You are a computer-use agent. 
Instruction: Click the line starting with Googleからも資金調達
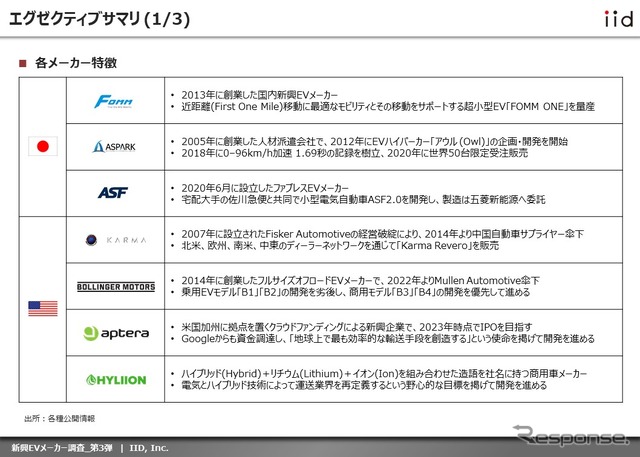pyautogui.click(x=388, y=339)
